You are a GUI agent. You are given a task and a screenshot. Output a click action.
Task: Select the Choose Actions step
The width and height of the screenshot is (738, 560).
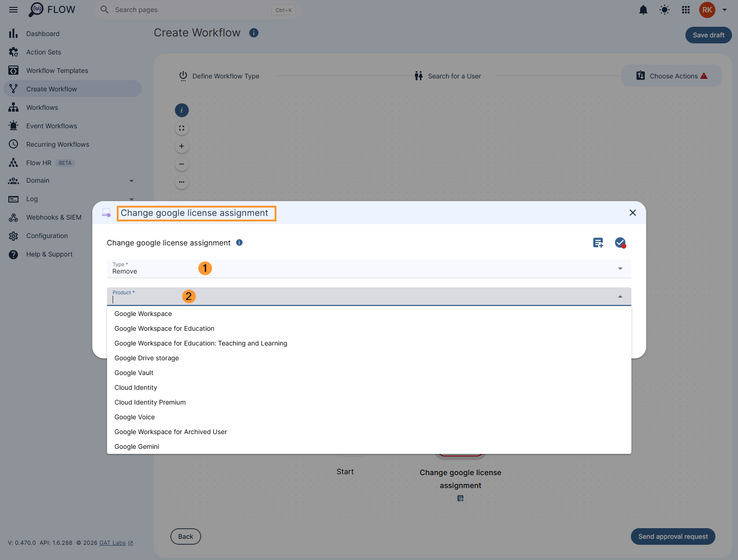point(672,76)
